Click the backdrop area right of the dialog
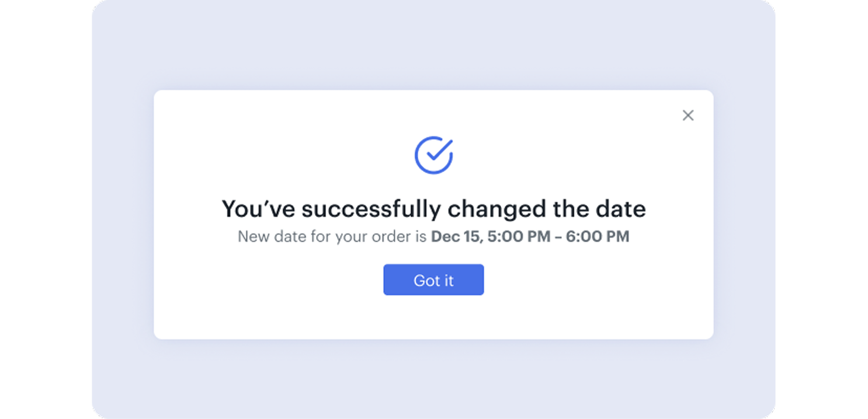The image size is (868, 419). click(x=743, y=216)
